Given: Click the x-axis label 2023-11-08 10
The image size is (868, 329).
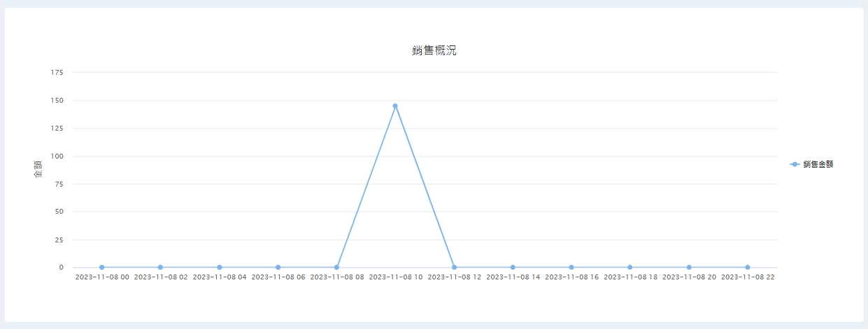Looking at the screenshot, I should pos(395,277).
